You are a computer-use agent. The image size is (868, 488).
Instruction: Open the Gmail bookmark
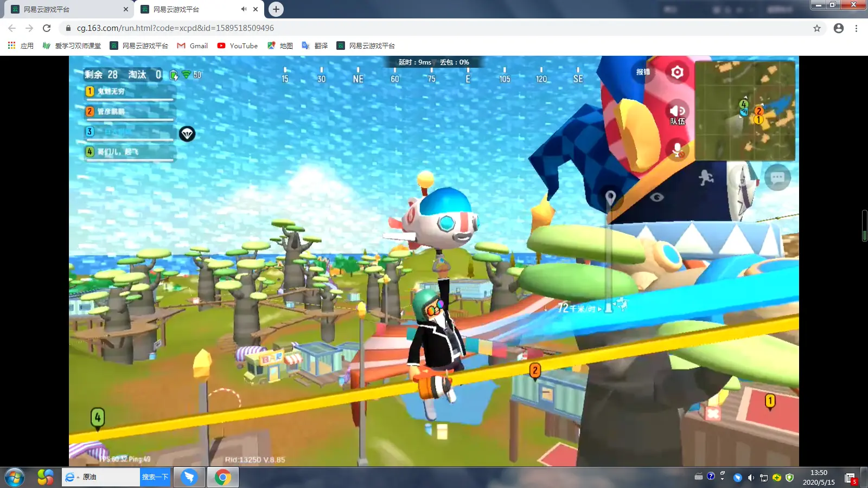[193, 46]
